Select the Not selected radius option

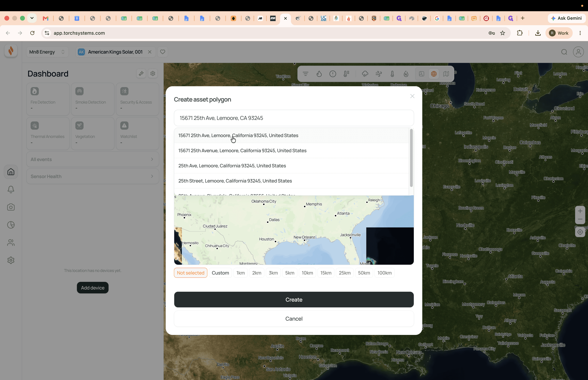point(191,273)
